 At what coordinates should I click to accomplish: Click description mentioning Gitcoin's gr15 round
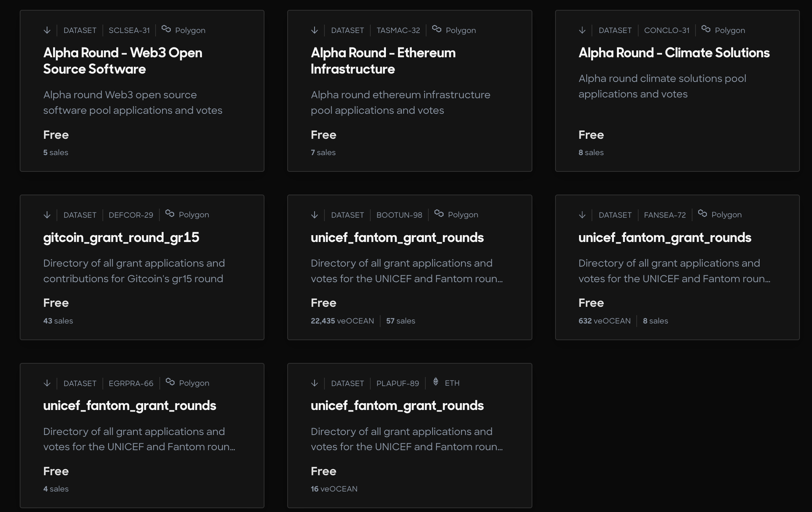tap(134, 271)
